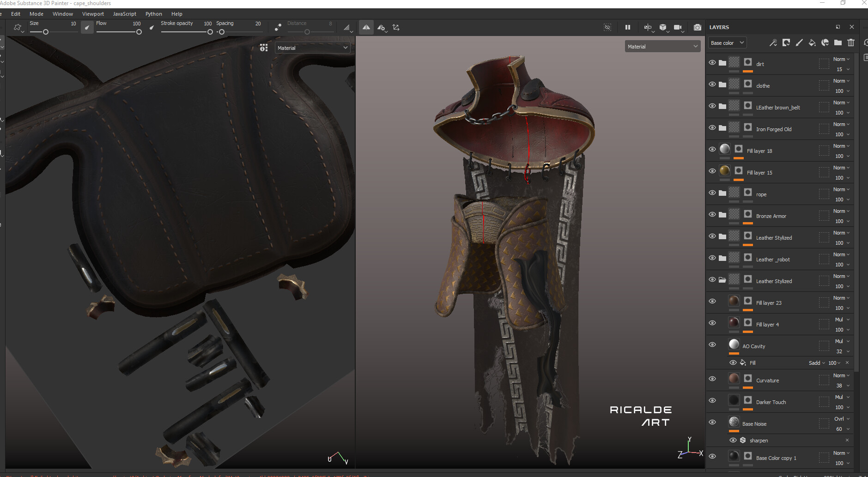This screenshot has width=868, height=477.
Task: Open the Python menu
Action: pos(153,14)
